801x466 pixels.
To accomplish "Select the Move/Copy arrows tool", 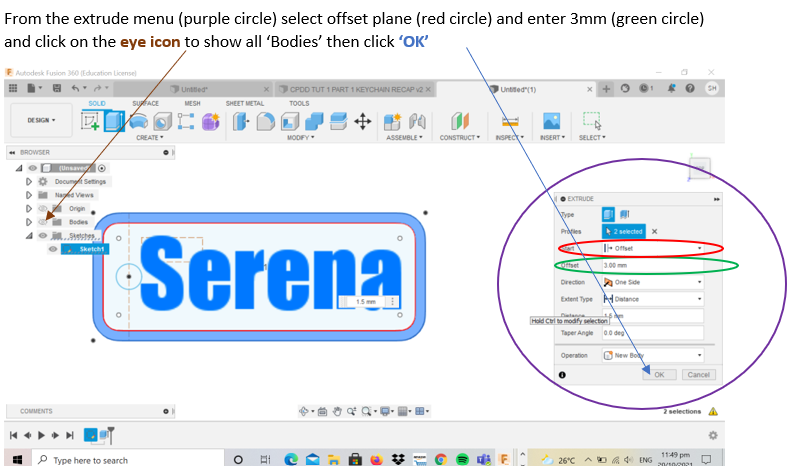I will (x=363, y=122).
